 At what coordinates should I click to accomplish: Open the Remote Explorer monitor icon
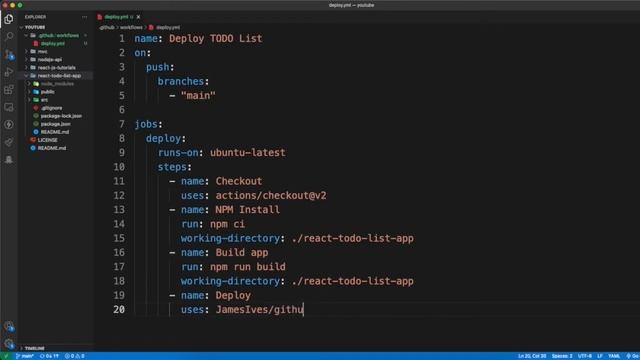click(x=9, y=107)
